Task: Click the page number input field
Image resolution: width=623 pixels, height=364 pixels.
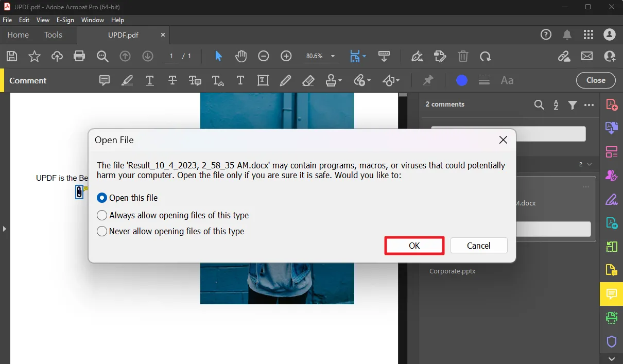Action: click(x=171, y=56)
